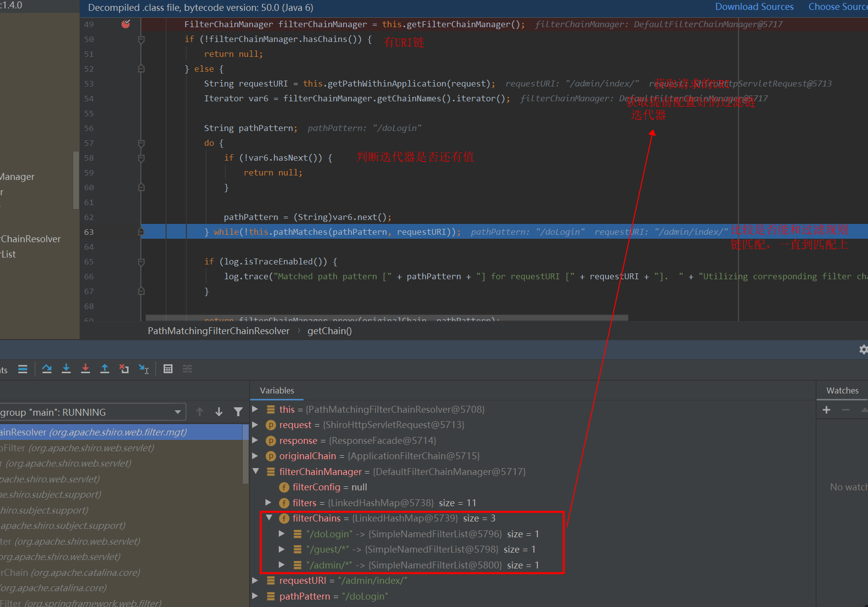Select the Variables tab

pyautogui.click(x=277, y=390)
